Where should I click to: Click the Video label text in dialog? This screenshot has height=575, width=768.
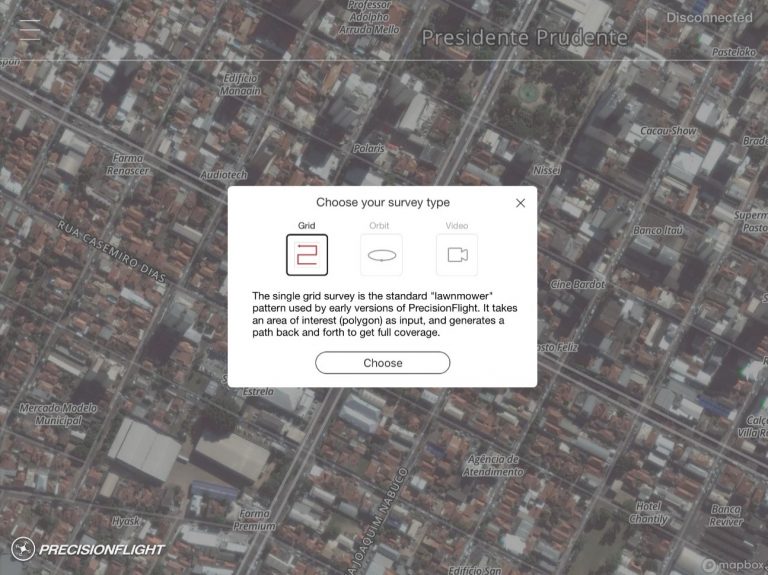tap(456, 226)
